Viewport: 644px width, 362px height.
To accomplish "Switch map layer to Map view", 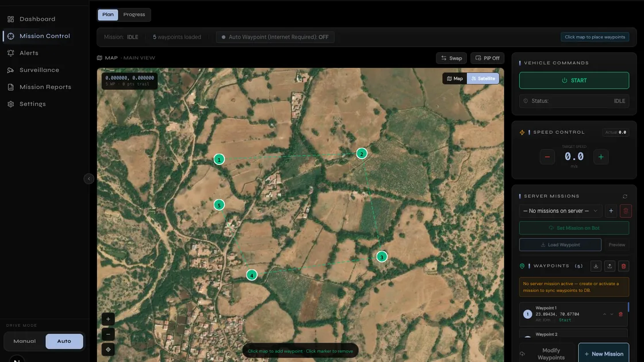I will click(x=455, y=78).
